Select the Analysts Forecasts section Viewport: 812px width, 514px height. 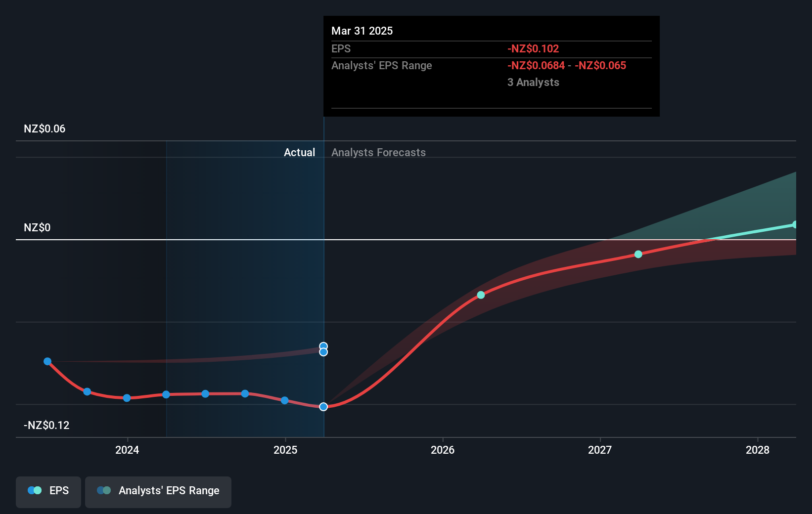(x=378, y=152)
